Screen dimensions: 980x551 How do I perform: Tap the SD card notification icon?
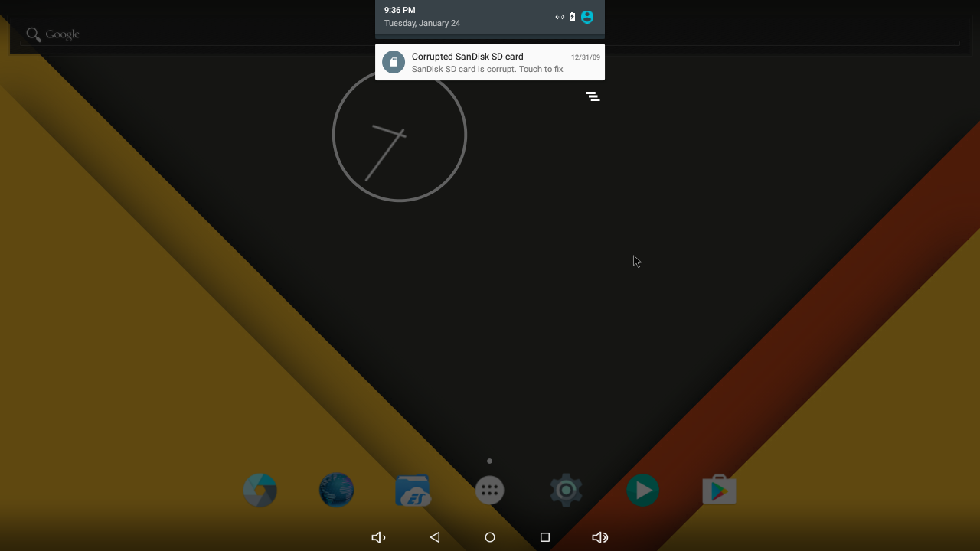394,62
